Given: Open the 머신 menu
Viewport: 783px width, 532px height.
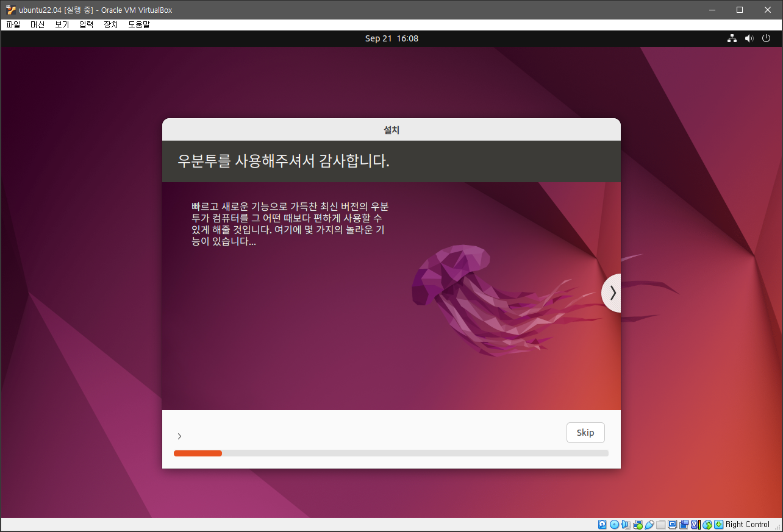Looking at the screenshot, I should (38, 25).
